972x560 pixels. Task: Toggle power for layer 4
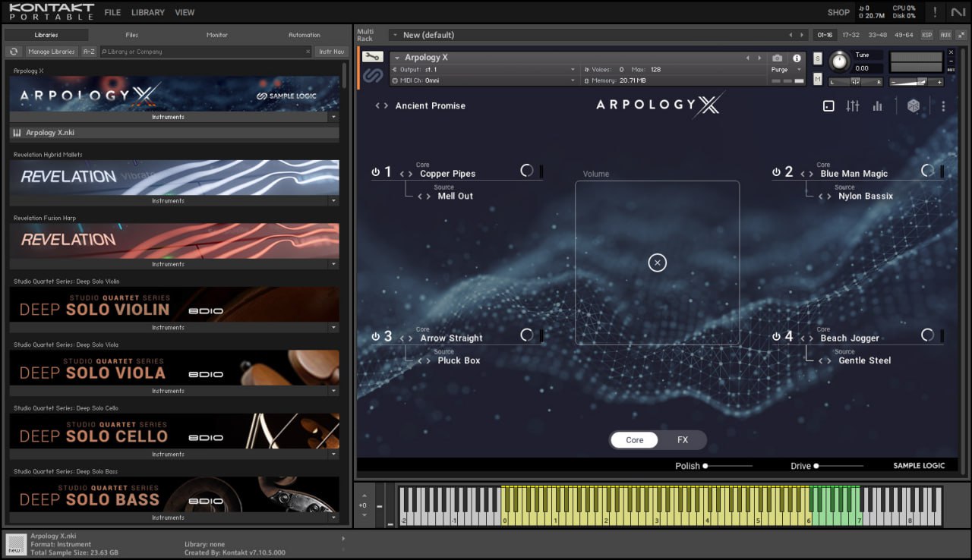click(776, 336)
